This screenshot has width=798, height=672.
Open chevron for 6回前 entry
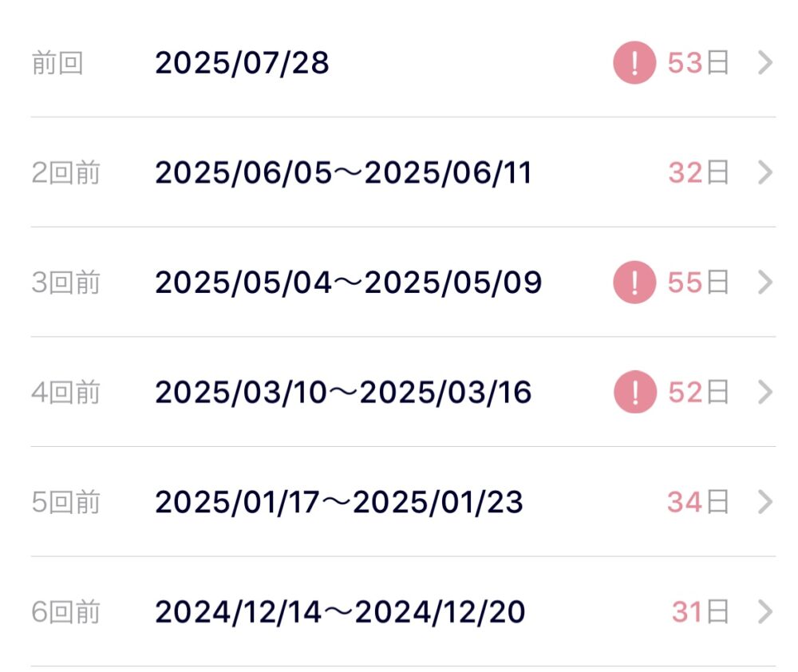(765, 611)
